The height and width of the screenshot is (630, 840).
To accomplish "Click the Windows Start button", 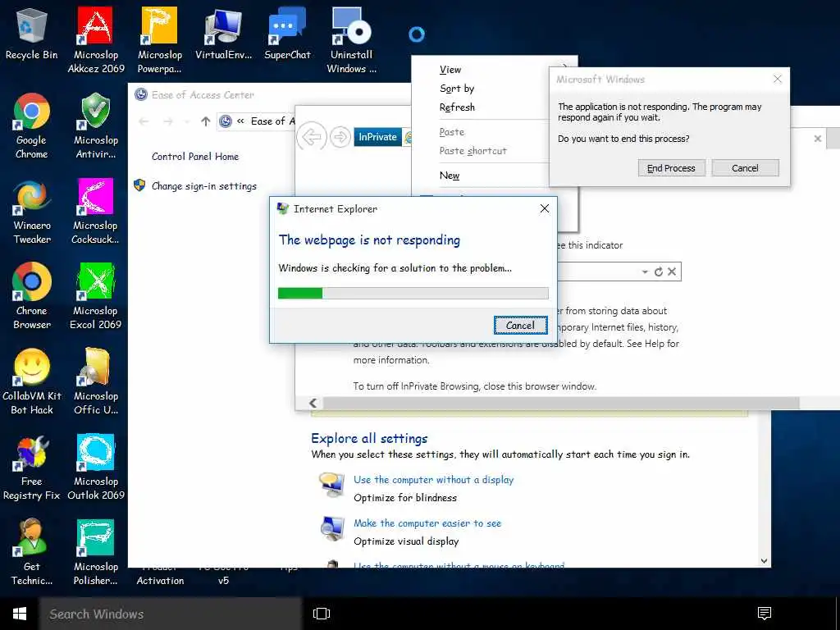I will 20,614.
